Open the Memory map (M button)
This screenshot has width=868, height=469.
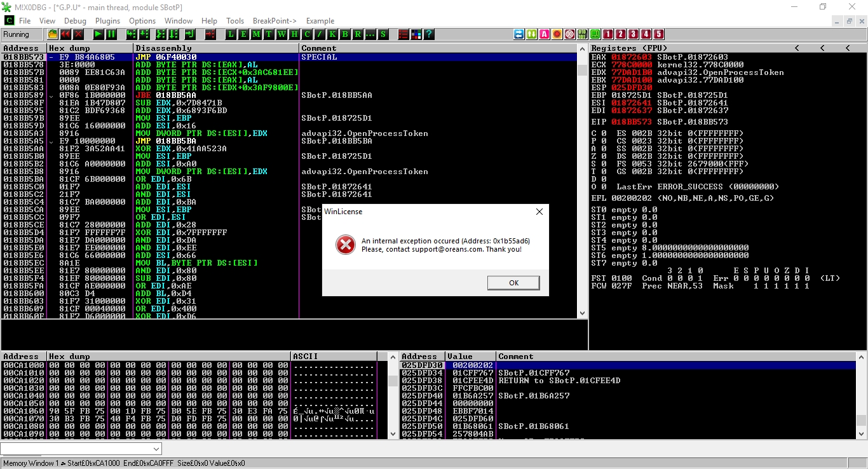pyautogui.click(x=256, y=34)
